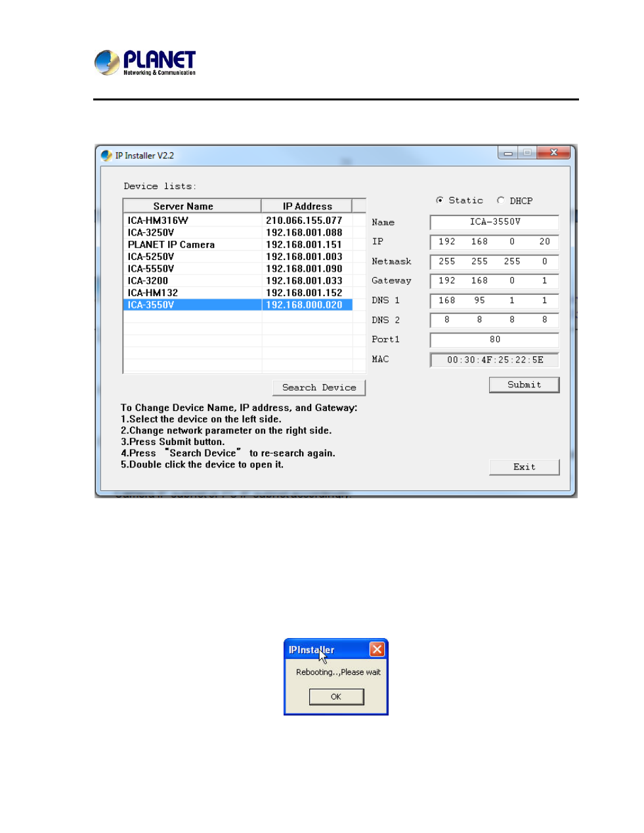Click the IP Installer title bar icon

point(106,156)
